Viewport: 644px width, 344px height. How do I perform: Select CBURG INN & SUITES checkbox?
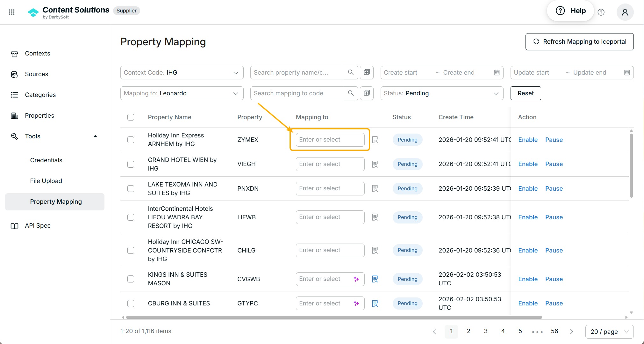(x=131, y=303)
